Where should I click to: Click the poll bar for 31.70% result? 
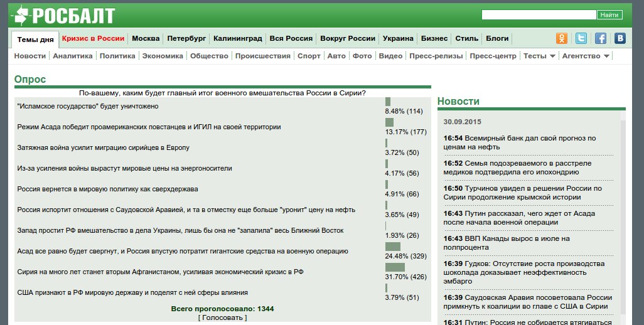[395, 267]
